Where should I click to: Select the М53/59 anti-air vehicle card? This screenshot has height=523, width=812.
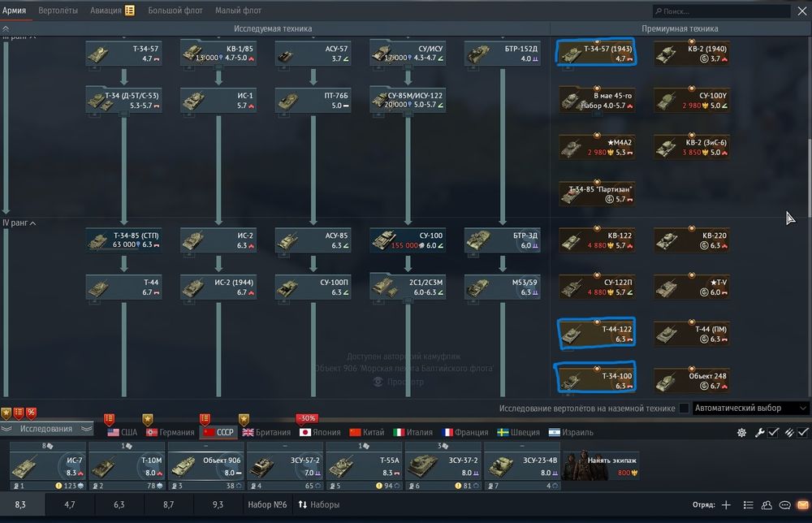click(503, 287)
